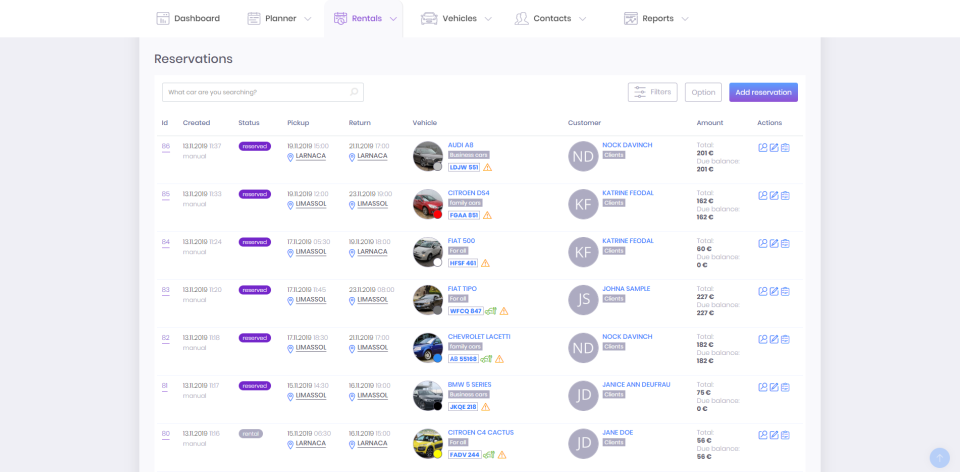Open clipboard checklist icon for reservation 86

(x=785, y=148)
